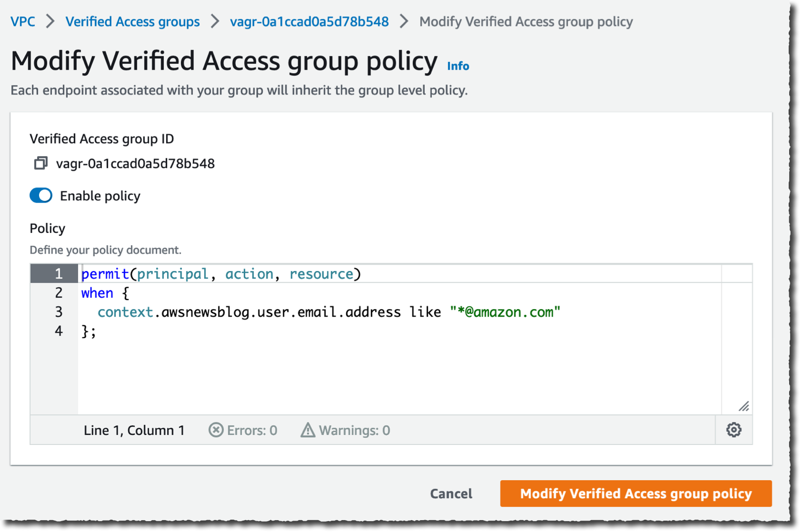Image resolution: width=801 pixels, height=532 pixels.
Task: Click the Errors count icon
Action: [x=216, y=430]
